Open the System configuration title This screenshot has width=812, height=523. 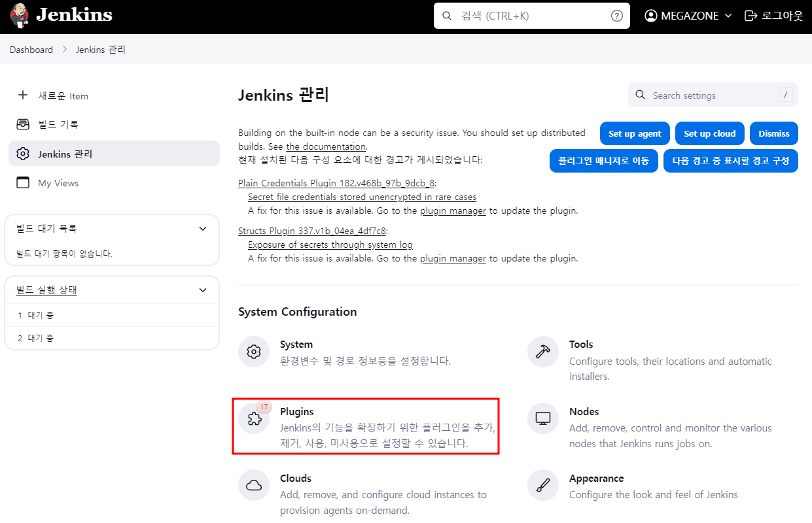pos(296,345)
